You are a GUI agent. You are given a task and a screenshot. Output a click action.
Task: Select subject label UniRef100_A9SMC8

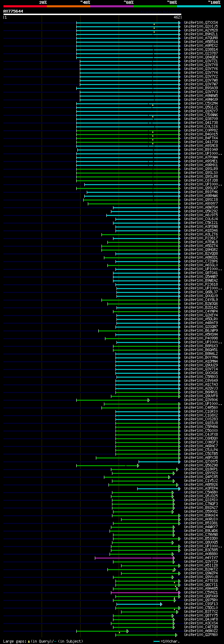pos(201,146)
